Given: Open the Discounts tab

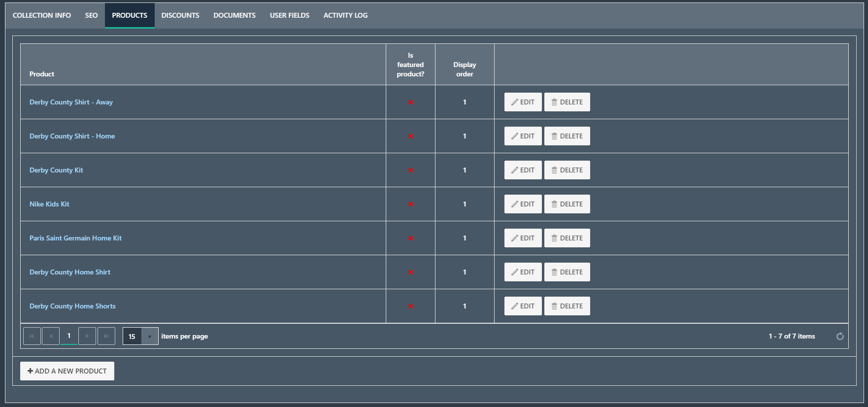Looking at the screenshot, I should point(180,15).
